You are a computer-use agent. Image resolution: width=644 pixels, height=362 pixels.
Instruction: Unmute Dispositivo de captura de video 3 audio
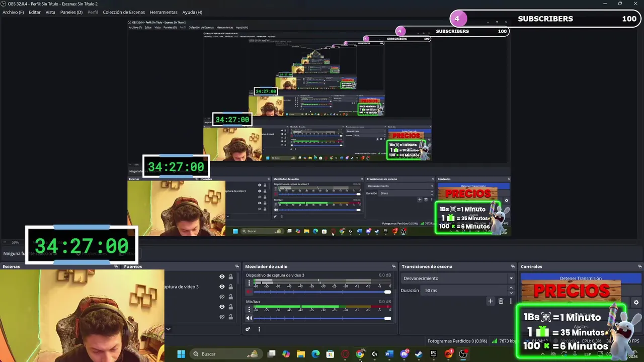pos(249,292)
